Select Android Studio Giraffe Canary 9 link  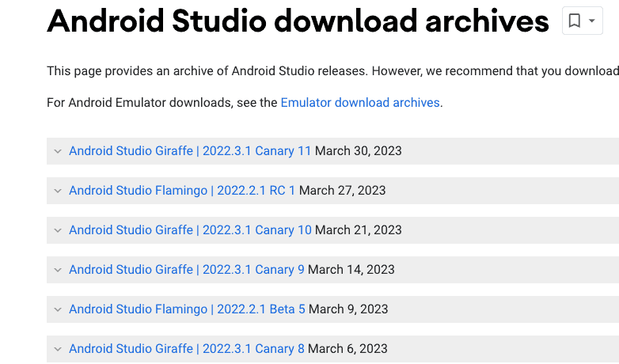point(187,270)
